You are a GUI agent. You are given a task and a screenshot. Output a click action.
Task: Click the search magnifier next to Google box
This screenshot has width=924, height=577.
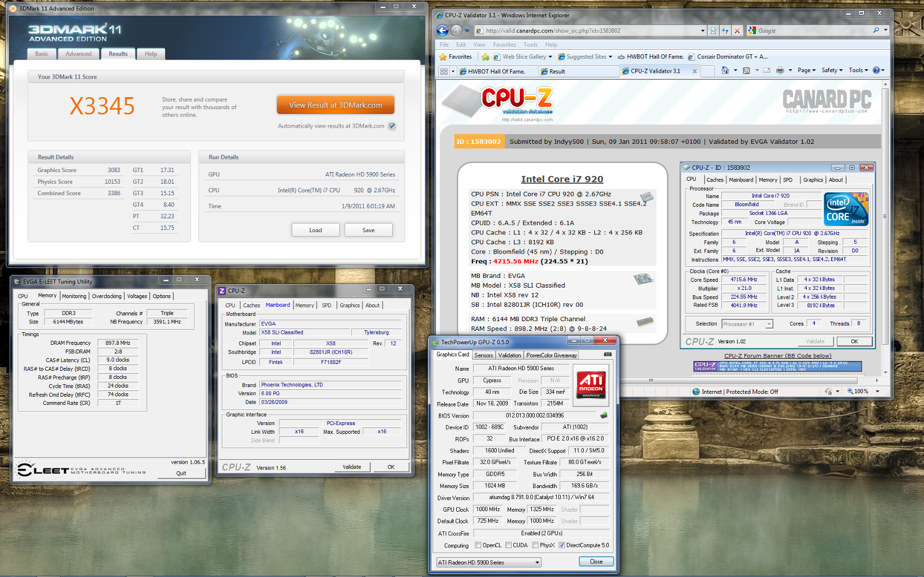(x=876, y=31)
